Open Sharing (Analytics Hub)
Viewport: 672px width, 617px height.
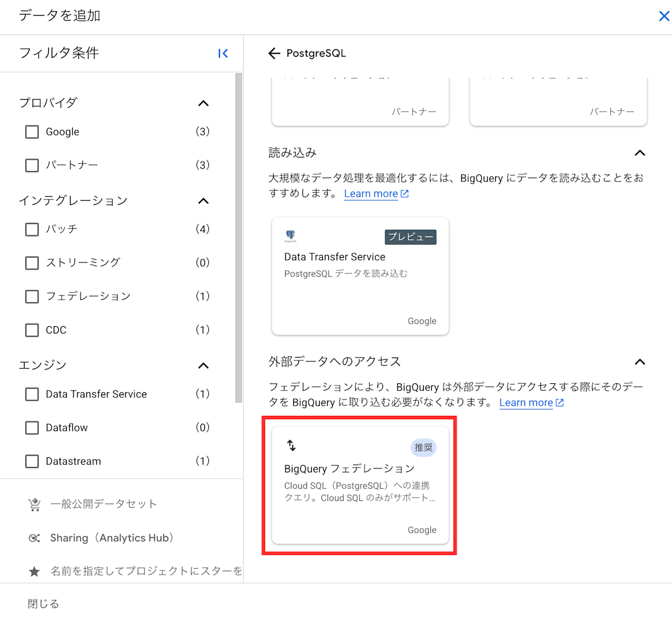click(x=112, y=538)
